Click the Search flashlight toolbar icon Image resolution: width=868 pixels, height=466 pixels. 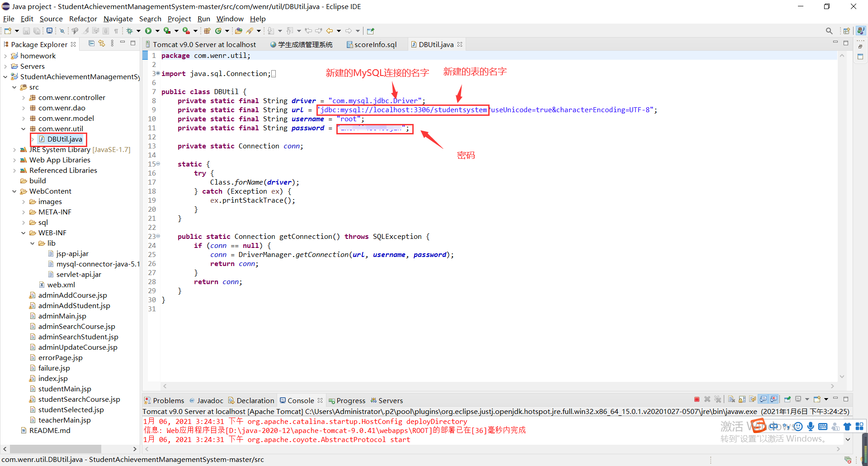tap(249, 31)
